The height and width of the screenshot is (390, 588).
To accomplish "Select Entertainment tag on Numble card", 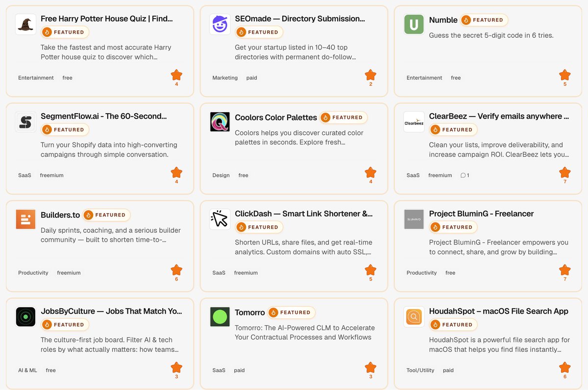I will 424,78.
